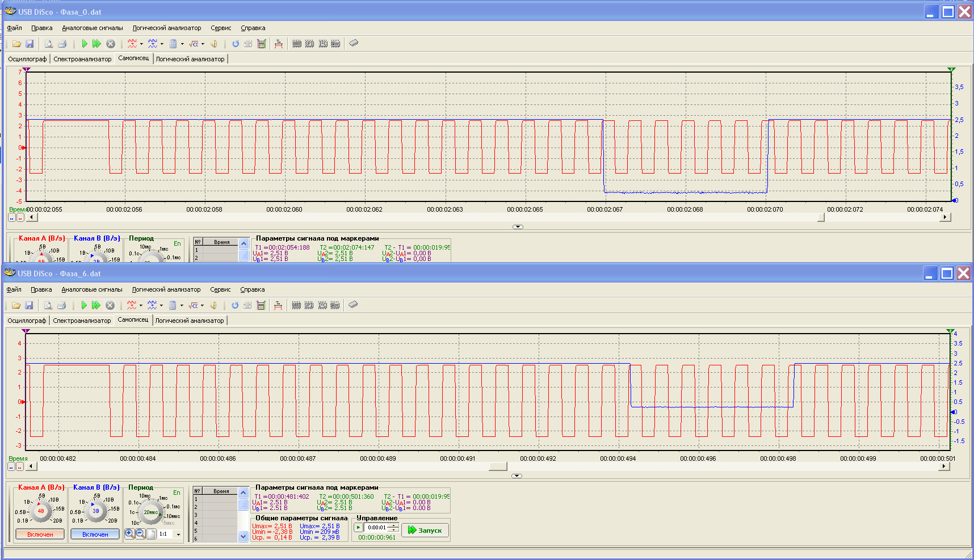The width and height of the screenshot is (974, 560).
Task: Open print preview in Фаза_0 window
Action: click(49, 44)
